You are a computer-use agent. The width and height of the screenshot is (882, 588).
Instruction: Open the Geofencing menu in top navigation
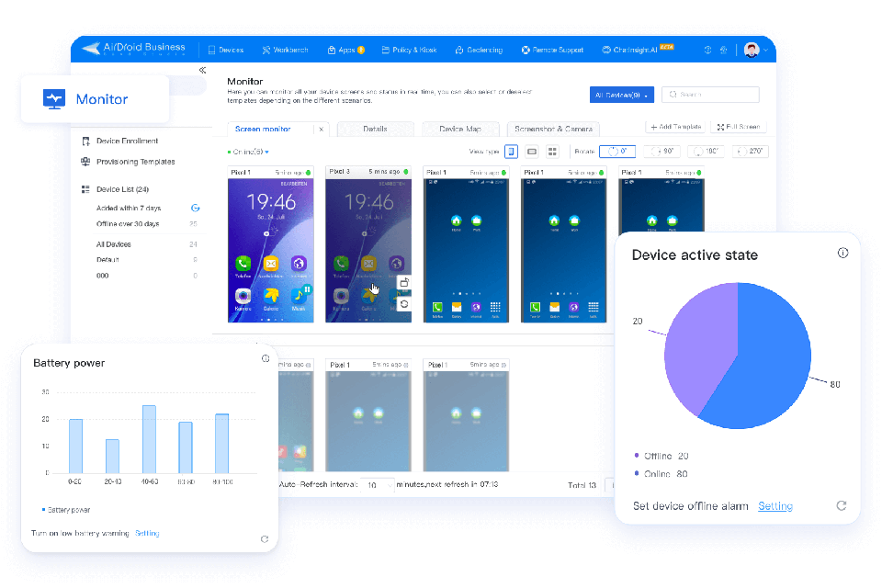[x=478, y=50]
